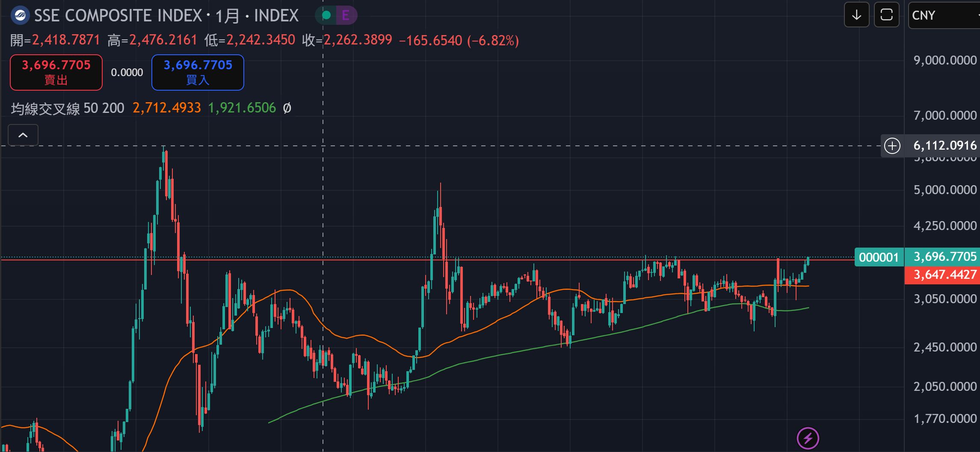The height and width of the screenshot is (452, 980).
Task: Click the 3,050.0000 price axis label
Action: point(945,299)
